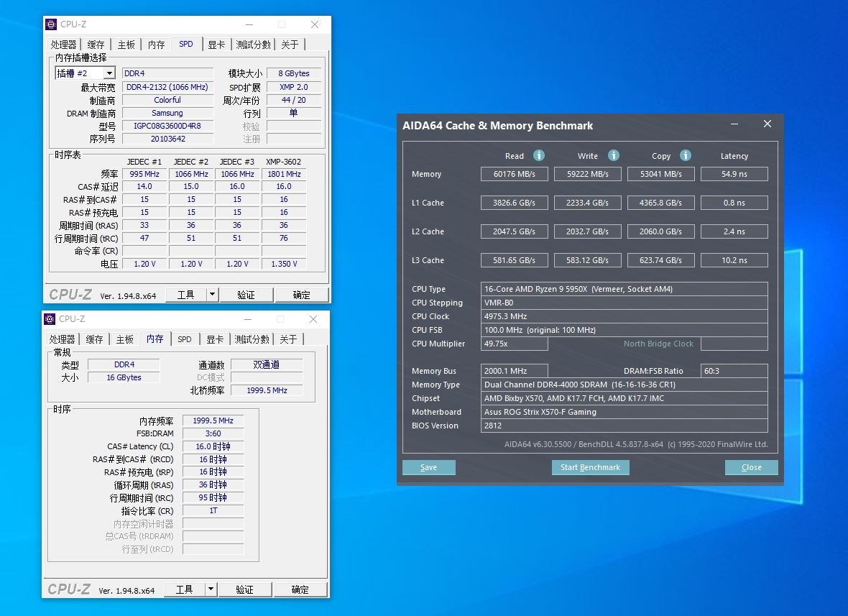848x616 pixels.
Task: Click L3 Cache latency 10.2 ns
Action: [x=734, y=260]
